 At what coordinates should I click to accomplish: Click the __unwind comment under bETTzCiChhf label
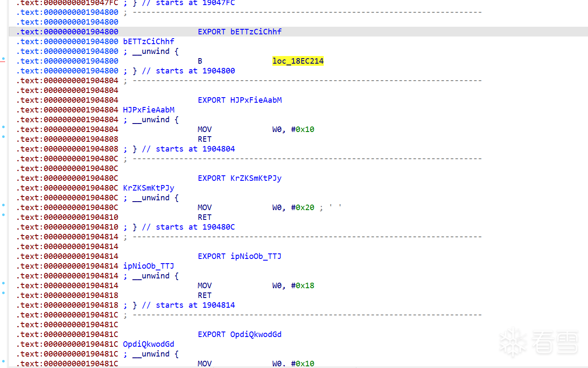tap(151, 51)
